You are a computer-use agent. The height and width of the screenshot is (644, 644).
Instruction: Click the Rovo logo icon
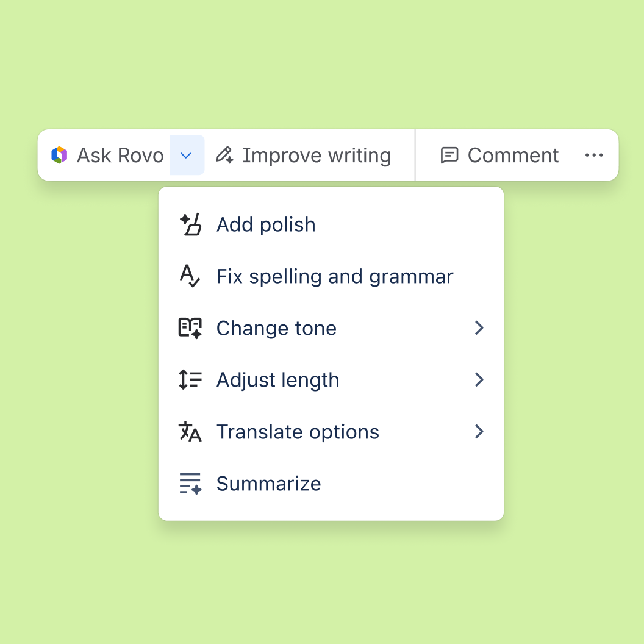click(x=59, y=156)
